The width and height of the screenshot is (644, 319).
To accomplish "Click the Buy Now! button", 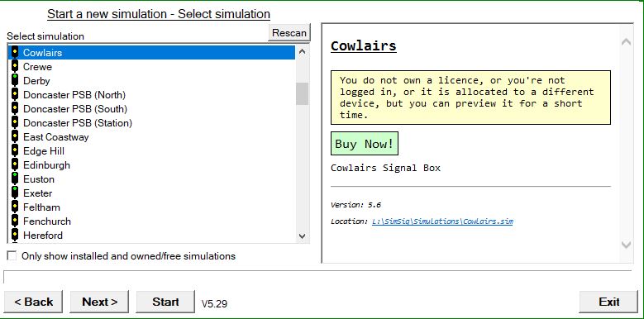I will pyautogui.click(x=365, y=144).
